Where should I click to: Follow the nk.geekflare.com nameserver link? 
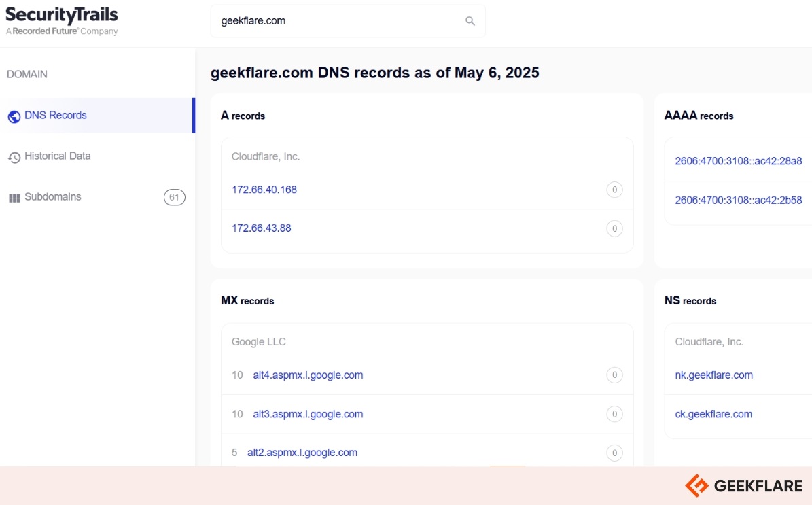point(713,375)
